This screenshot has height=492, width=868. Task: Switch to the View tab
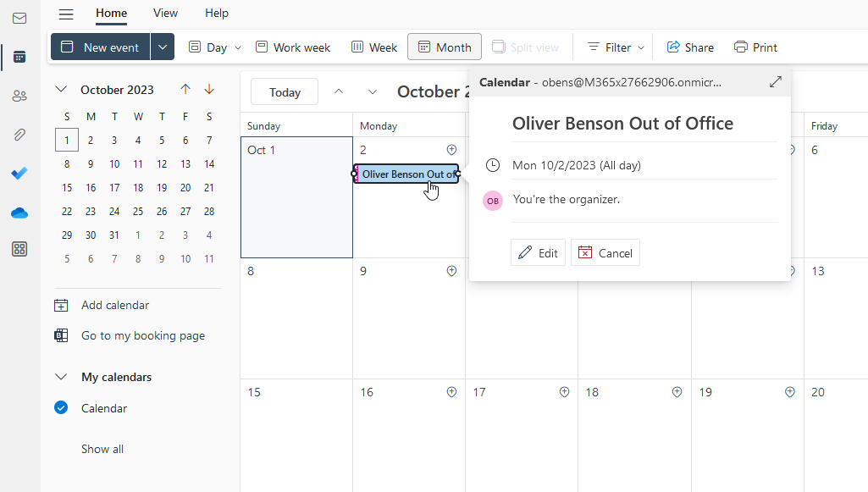(165, 13)
